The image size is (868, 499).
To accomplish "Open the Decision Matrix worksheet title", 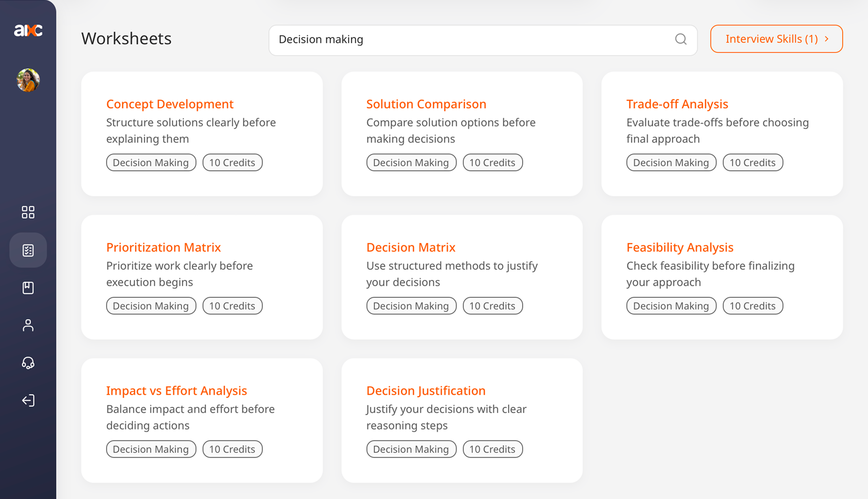I will (411, 247).
